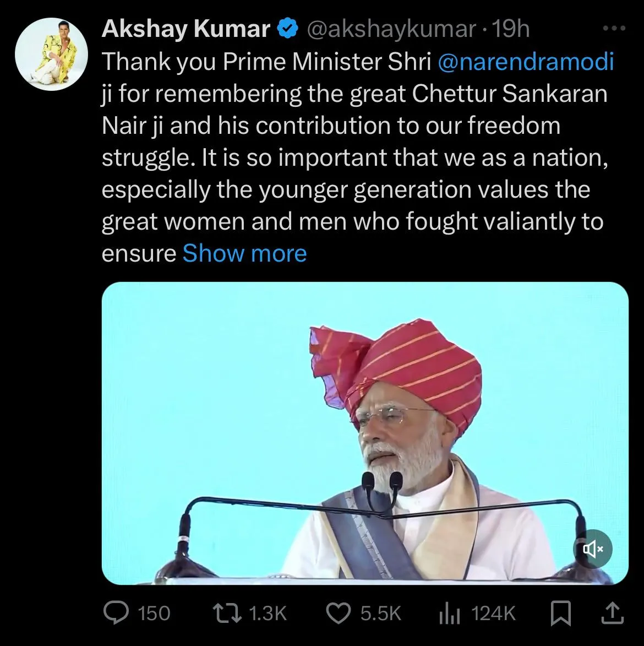Click the 1.3K reposts count
This screenshot has height=646, width=644.
point(268,614)
